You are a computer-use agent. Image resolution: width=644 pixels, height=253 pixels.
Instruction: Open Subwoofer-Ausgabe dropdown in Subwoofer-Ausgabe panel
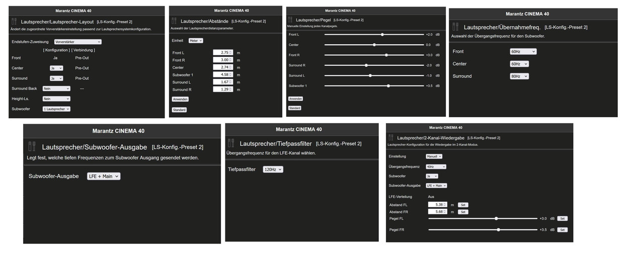pyautogui.click(x=104, y=177)
